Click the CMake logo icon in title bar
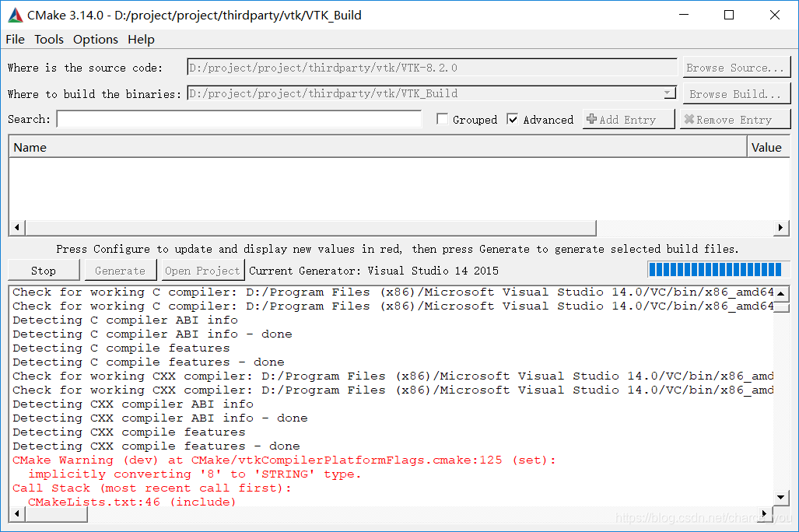This screenshot has width=799, height=532. pyautogui.click(x=16, y=16)
